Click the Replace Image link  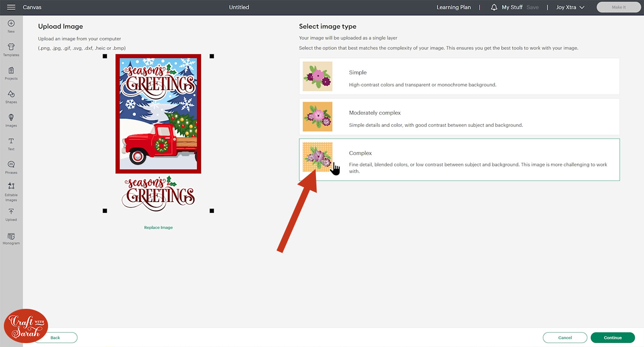point(158,227)
